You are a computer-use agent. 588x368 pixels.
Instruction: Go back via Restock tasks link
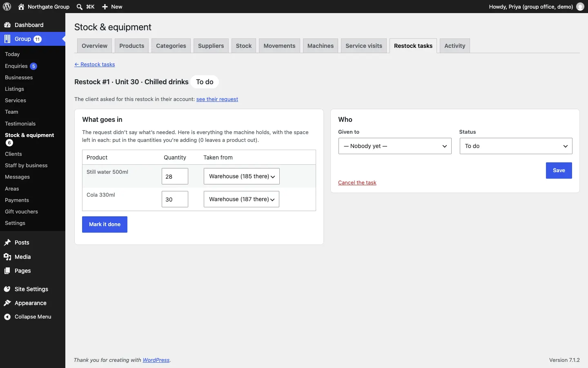tap(95, 65)
